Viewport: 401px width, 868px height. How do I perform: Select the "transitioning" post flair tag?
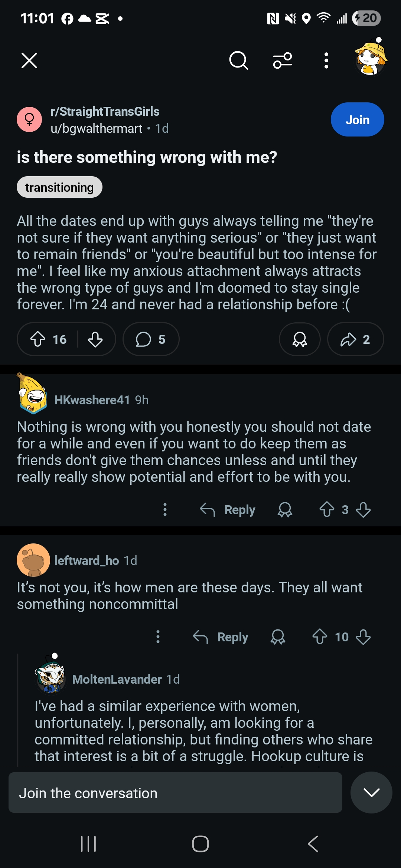pyautogui.click(x=59, y=187)
